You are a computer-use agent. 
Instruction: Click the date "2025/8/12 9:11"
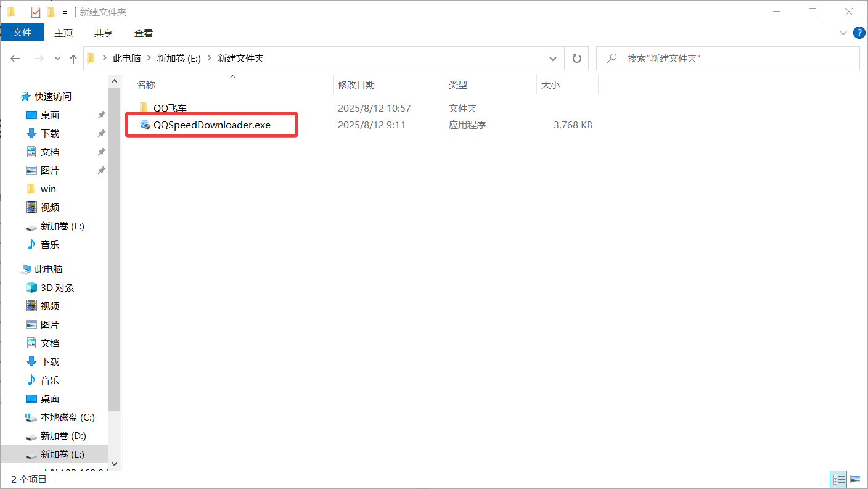371,125
